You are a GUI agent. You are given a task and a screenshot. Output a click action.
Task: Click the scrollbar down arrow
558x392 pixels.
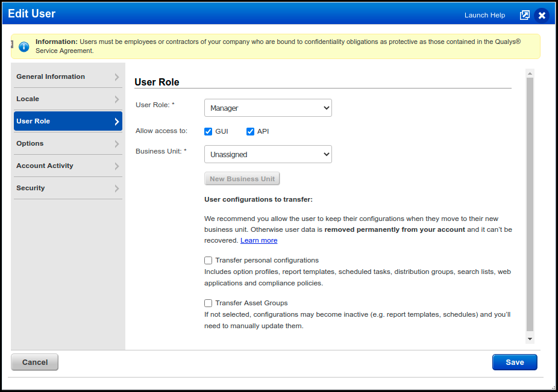[x=530, y=337]
